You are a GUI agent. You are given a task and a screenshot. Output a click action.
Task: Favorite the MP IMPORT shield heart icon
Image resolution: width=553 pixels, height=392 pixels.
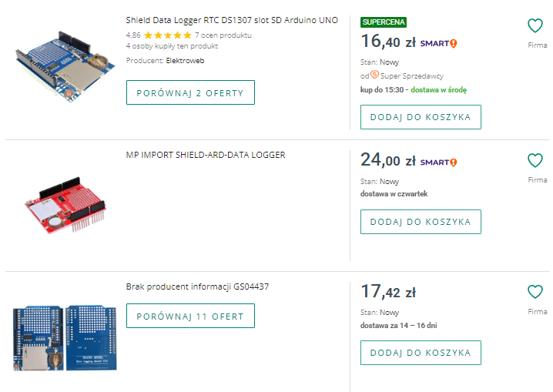[535, 160]
